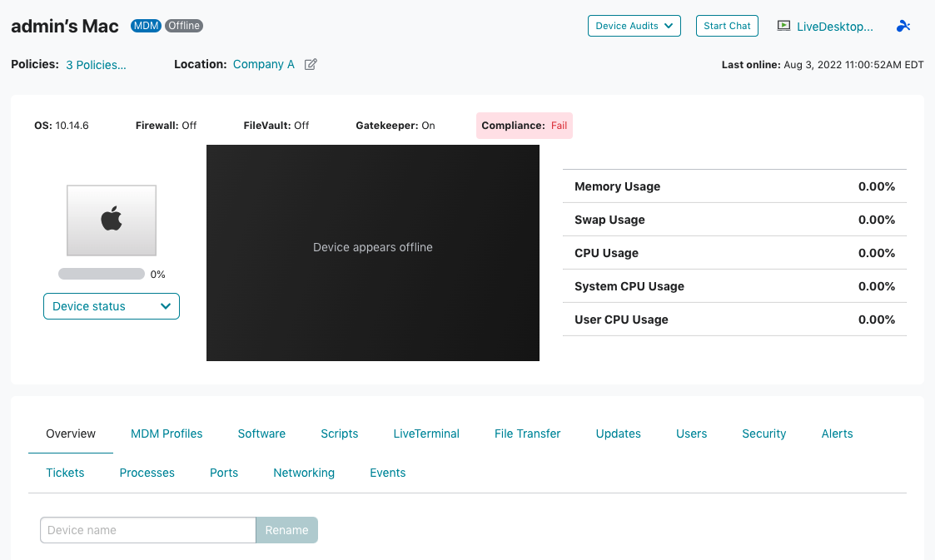Screen dimensions: 935x560
Task: Open the 3 Policies... link
Action: 96,65
